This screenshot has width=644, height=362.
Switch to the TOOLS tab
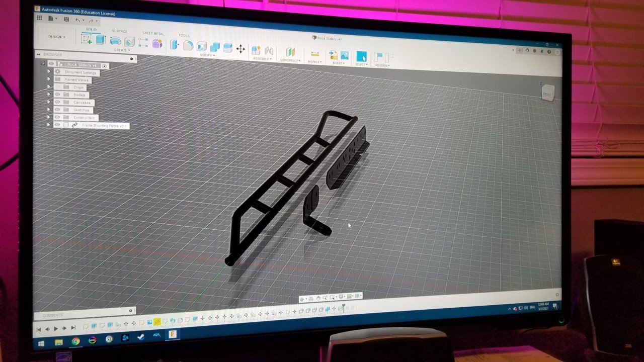coord(184,35)
